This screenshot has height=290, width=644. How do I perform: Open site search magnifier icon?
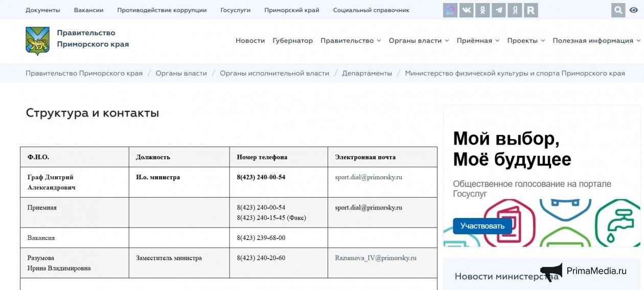[618, 10]
